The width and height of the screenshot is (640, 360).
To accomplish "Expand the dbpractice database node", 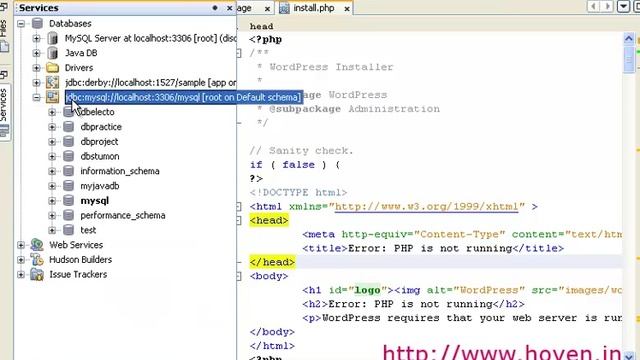I will 52,127.
